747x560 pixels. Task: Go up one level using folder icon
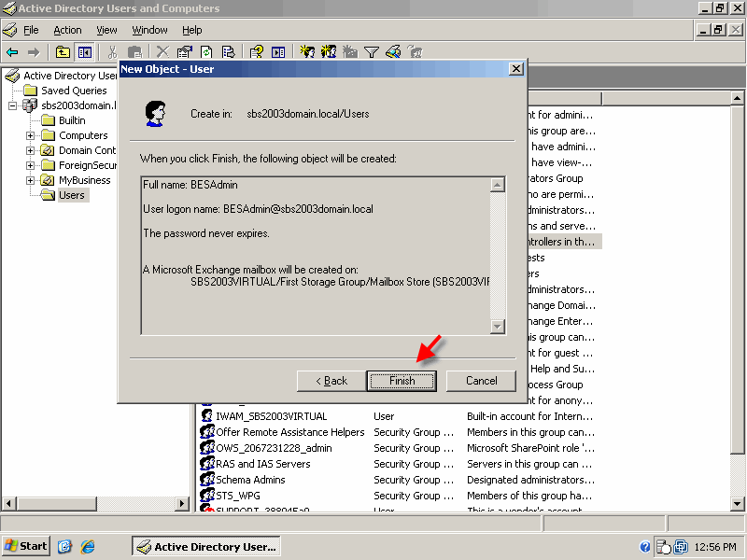pos(63,52)
